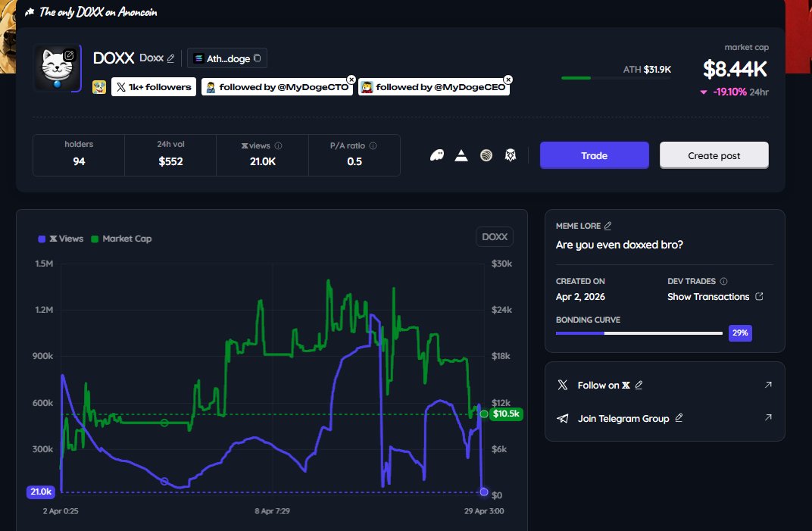
Task: Click the 21.0k views chart label
Action: (x=41, y=492)
